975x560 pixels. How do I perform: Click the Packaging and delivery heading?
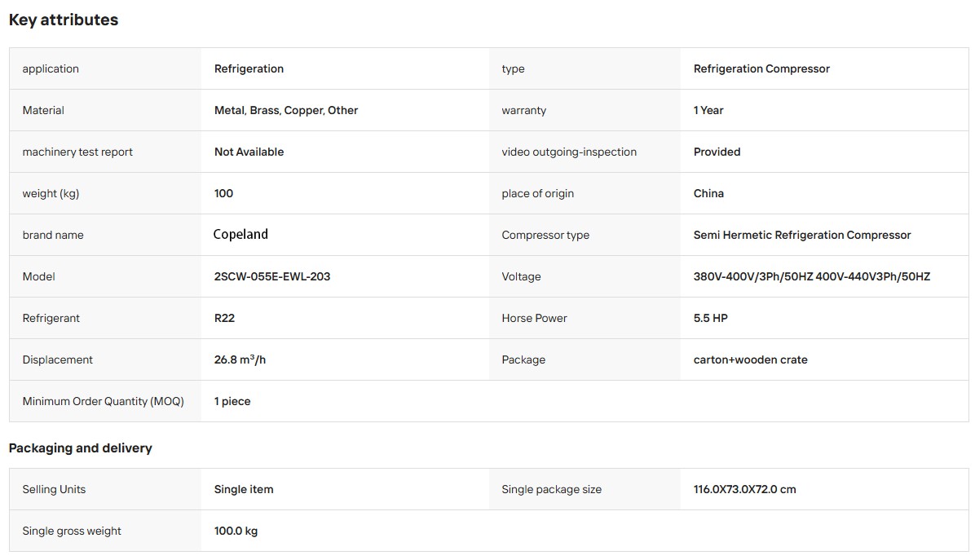(x=80, y=448)
